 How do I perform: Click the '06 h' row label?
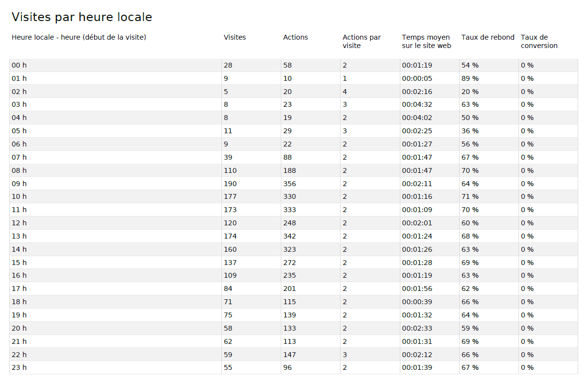19,144
